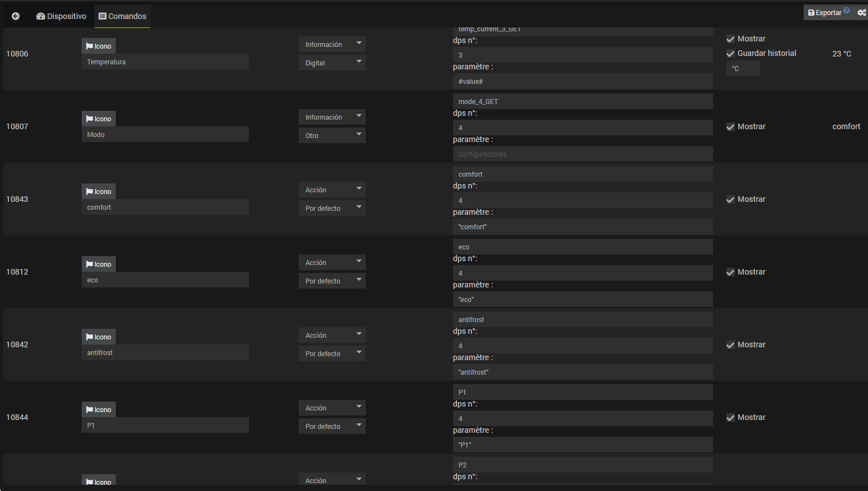The width and height of the screenshot is (868, 491).
Task: Select the Comandos tab
Action: click(122, 16)
